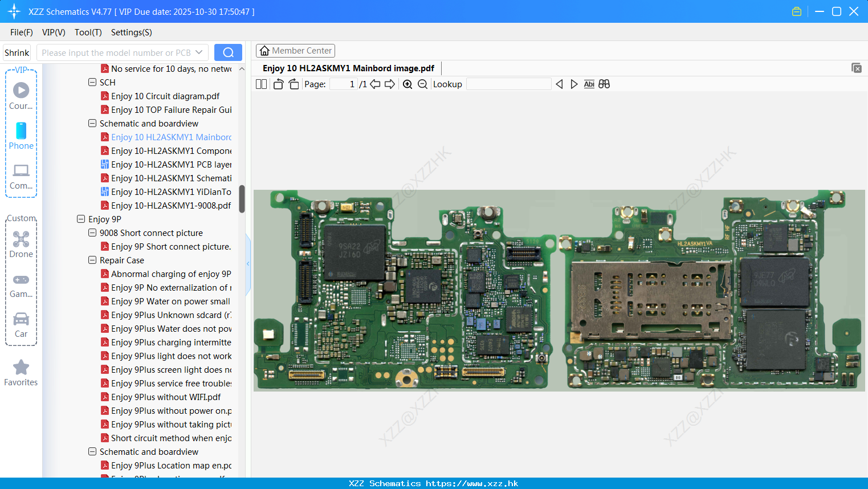Open the VIP(V) menu
Image resolution: width=868 pixels, height=489 pixels.
click(54, 32)
